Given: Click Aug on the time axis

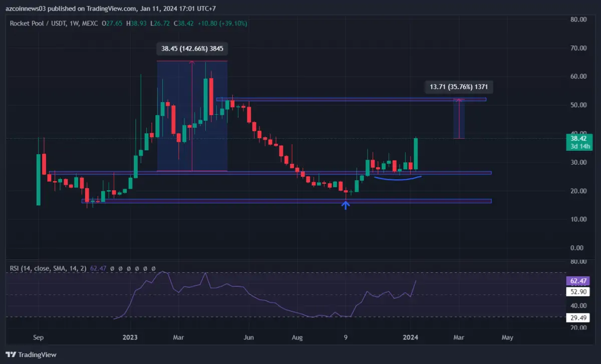Looking at the screenshot, I should coord(297,337).
